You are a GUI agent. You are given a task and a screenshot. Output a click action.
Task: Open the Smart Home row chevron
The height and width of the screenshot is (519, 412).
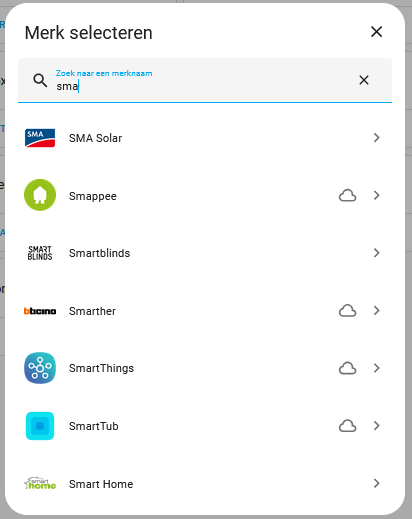click(377, 483)
